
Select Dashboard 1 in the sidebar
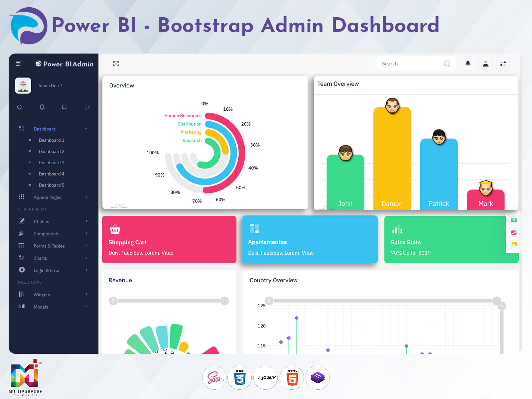[x=52, y=140]
